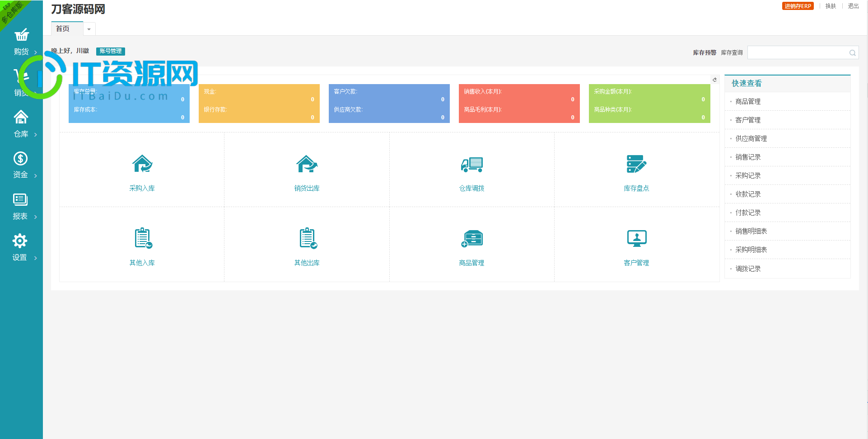Click the 其他入库 clipboard icon
This screenshot has width=868, height=439.
pyautogui.click(x=143, y=238)
